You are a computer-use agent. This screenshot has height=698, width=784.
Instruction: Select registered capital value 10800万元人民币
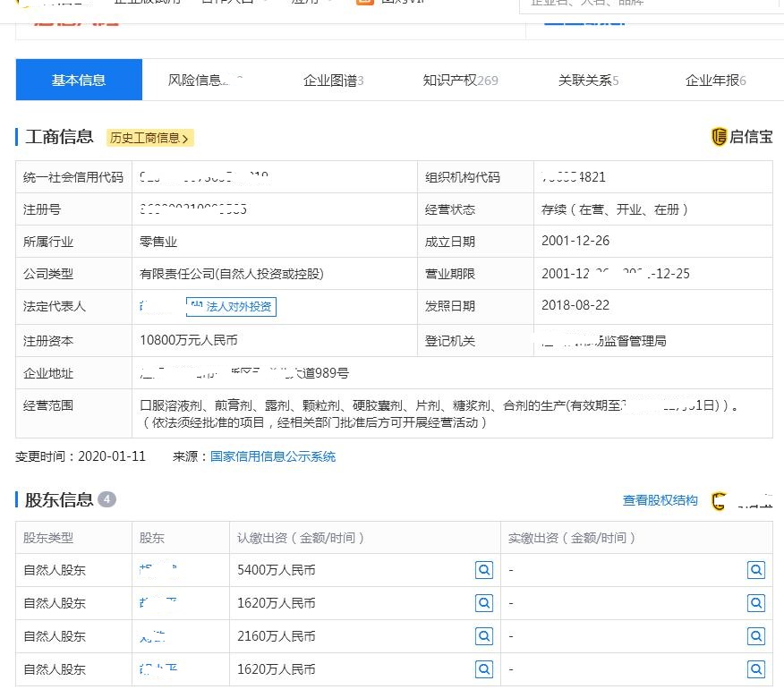point(189,341)
